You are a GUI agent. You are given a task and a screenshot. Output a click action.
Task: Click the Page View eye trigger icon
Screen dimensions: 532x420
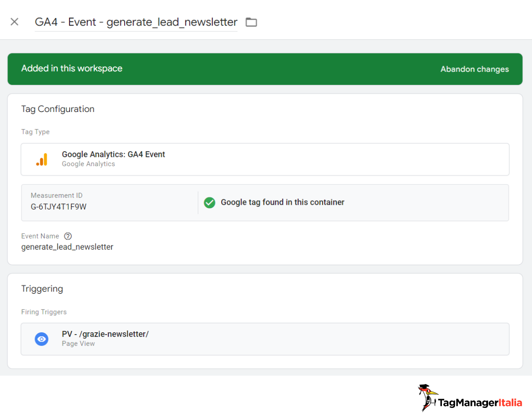click(x=42, y=339)
